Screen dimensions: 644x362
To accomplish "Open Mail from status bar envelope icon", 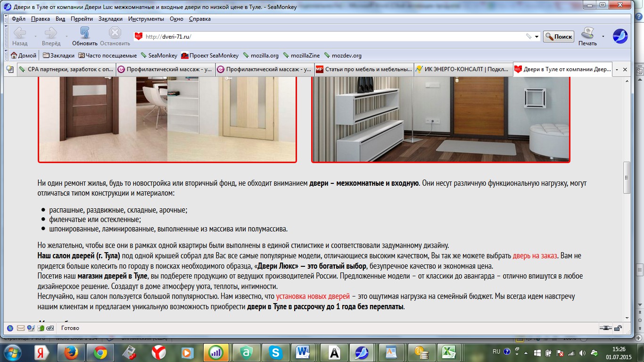I will [21, 328].
